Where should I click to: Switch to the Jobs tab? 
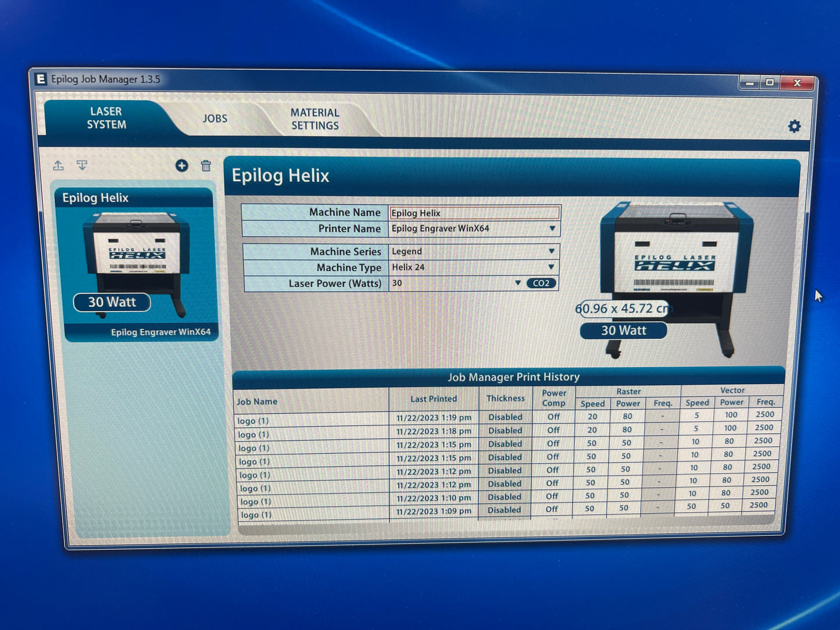pos(215,119)
